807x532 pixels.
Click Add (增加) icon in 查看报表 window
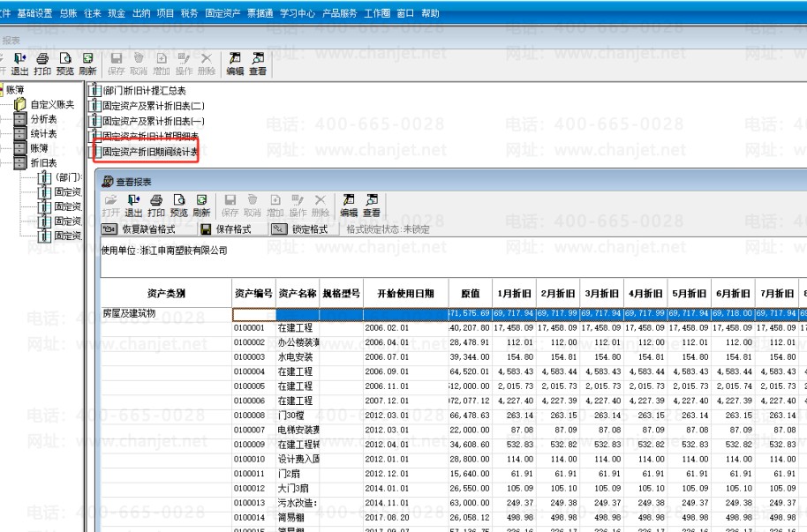(275, 206)
